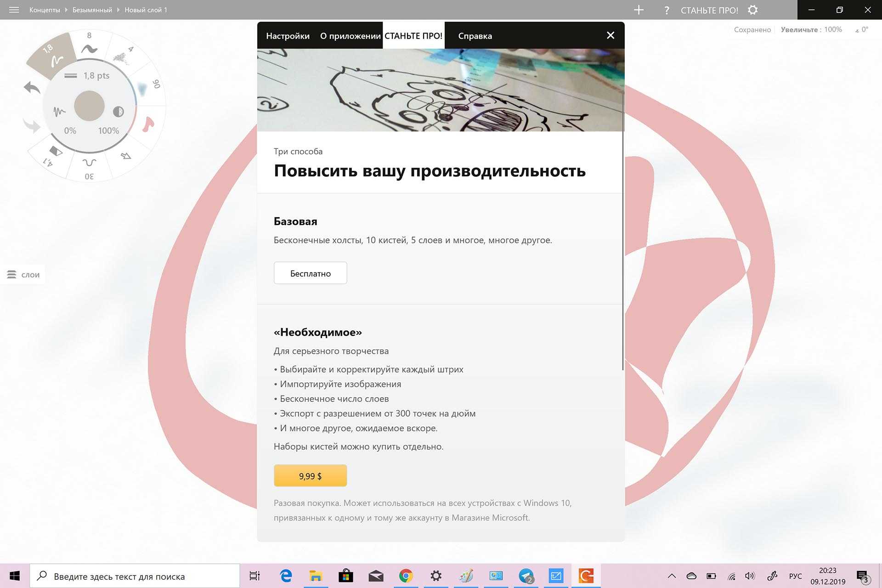Select the 30 smoothing nudge tool

[89, 163]
